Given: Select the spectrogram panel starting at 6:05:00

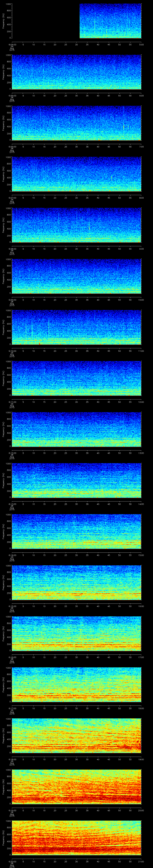Looking at the screenshot, I should (76, 72).
